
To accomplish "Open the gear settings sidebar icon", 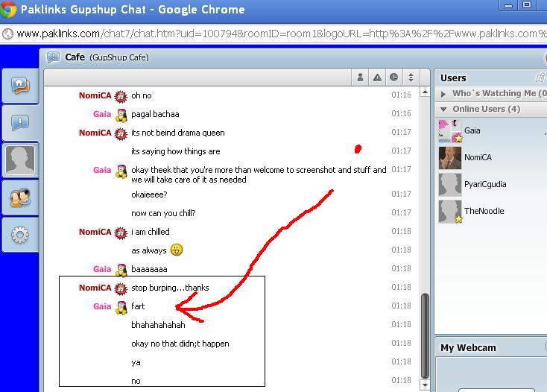I will pyautogui.click(x=19, y=235).
